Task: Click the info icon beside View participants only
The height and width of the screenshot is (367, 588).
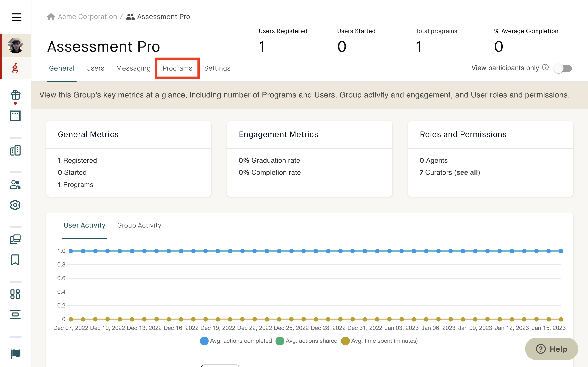Action: click(546, 67)
